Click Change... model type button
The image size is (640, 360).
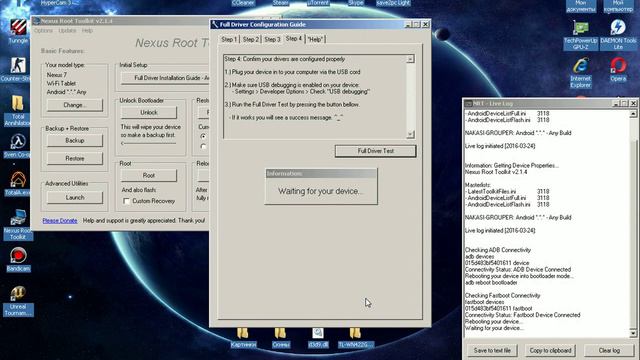[75, 105]
